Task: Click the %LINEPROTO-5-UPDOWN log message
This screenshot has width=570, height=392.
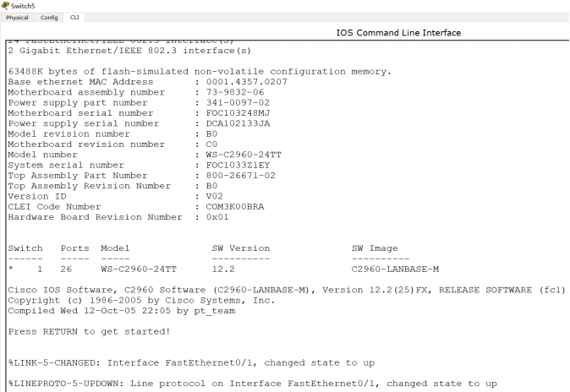Action: [x=252, y=384]
